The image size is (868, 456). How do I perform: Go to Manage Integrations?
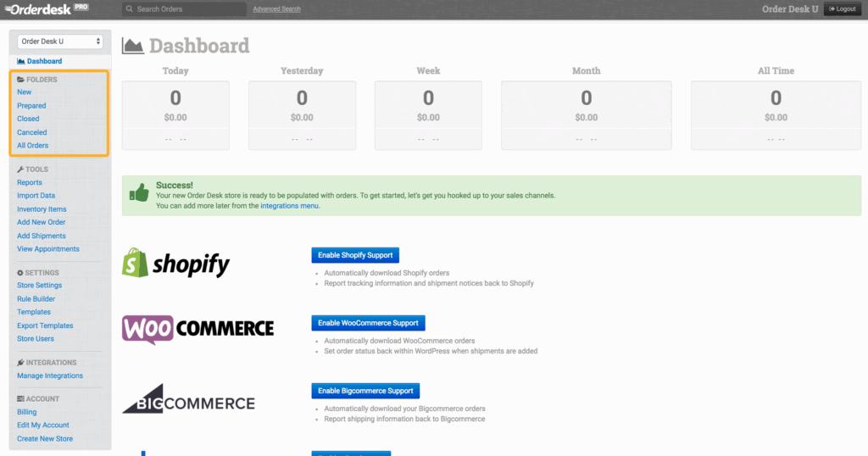50,375
